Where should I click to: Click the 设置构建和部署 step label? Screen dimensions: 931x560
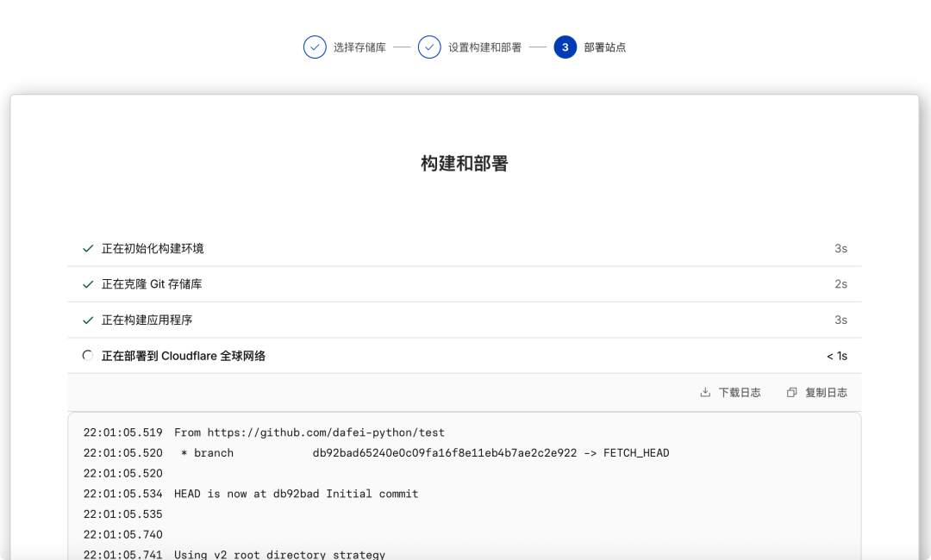tap(484, 47)
